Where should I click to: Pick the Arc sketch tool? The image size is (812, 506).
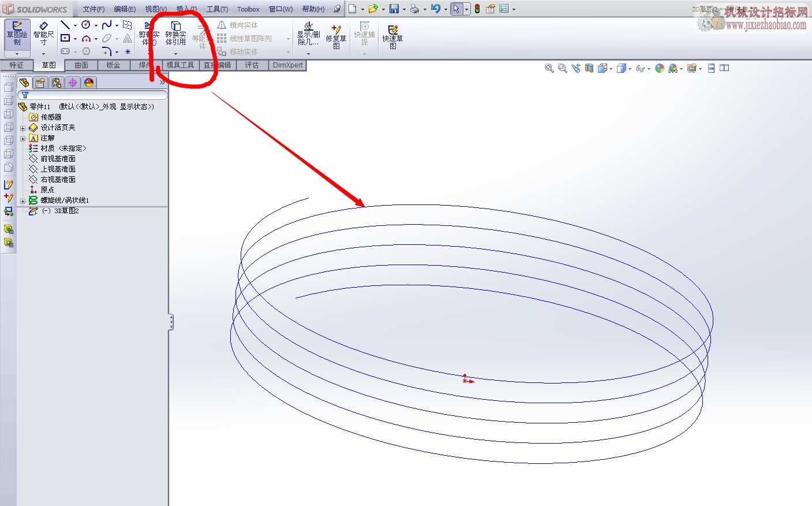click(86, 38)
